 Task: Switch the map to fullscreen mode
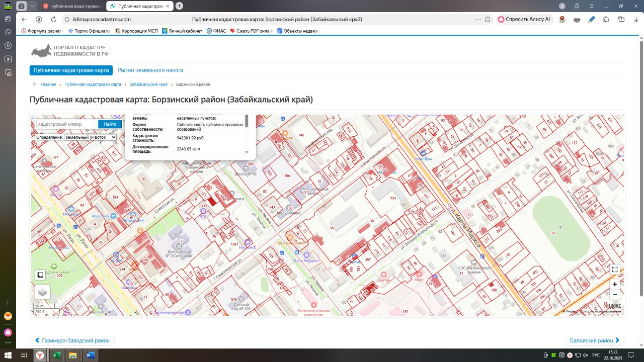coord(615,269)
